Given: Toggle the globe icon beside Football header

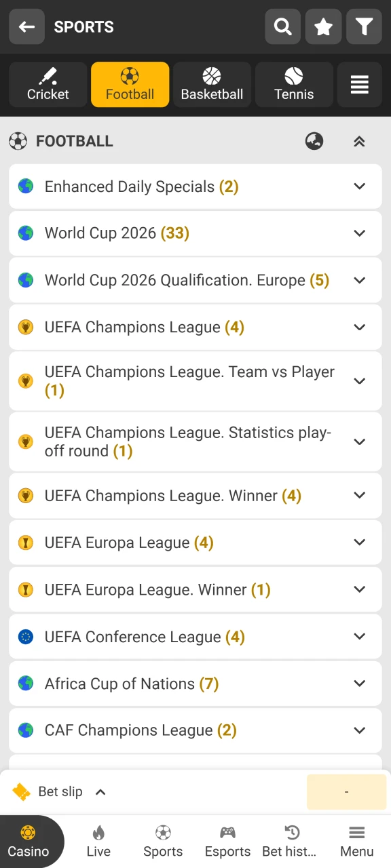Looking at the screenshot, I should (314, 141).
